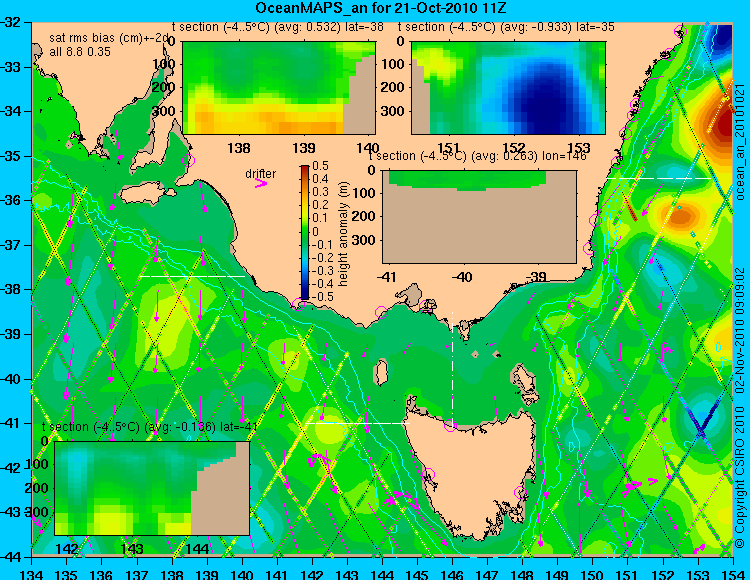This screenshot has width=750, height=580.
Task: Open the lat=-38 temperature section inset
Action: coord(279,88)
